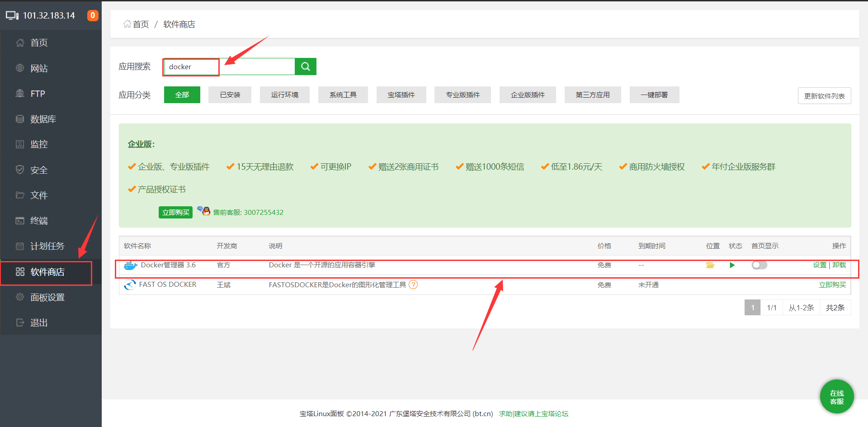The height and width of the screenshot is (427, 868).
Task: Click the green play status icon for Docker
Action: pos(732,265)
